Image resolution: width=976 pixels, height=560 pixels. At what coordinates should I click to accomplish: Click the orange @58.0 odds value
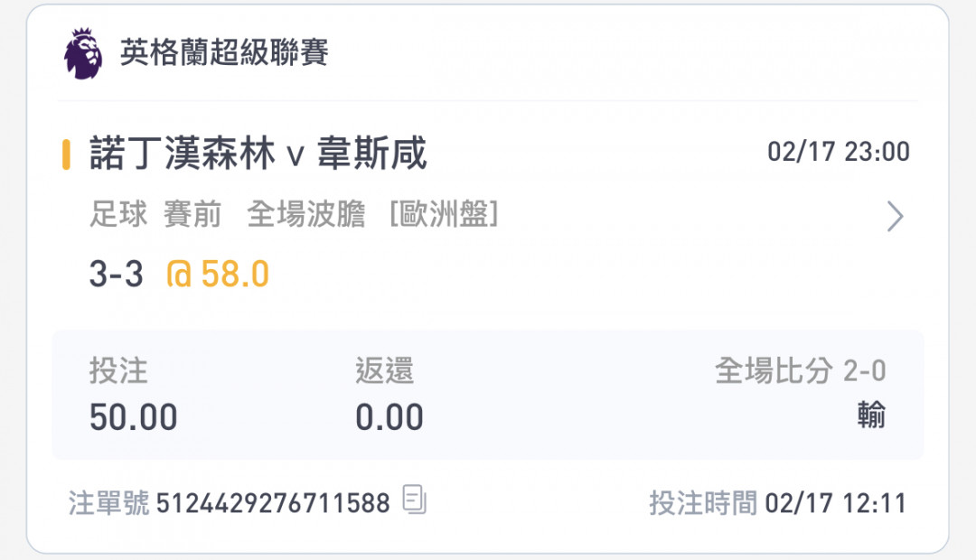pyautogui.click(x=218, y=275)
